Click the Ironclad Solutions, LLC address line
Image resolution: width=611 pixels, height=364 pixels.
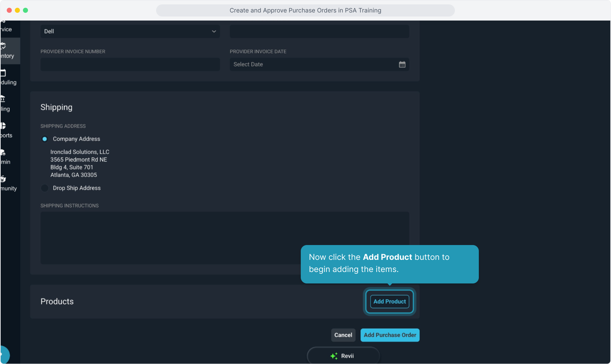80,152
